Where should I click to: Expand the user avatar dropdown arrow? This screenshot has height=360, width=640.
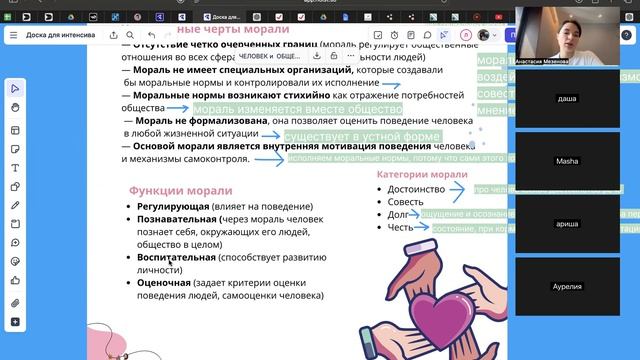(x=494, y=36)
